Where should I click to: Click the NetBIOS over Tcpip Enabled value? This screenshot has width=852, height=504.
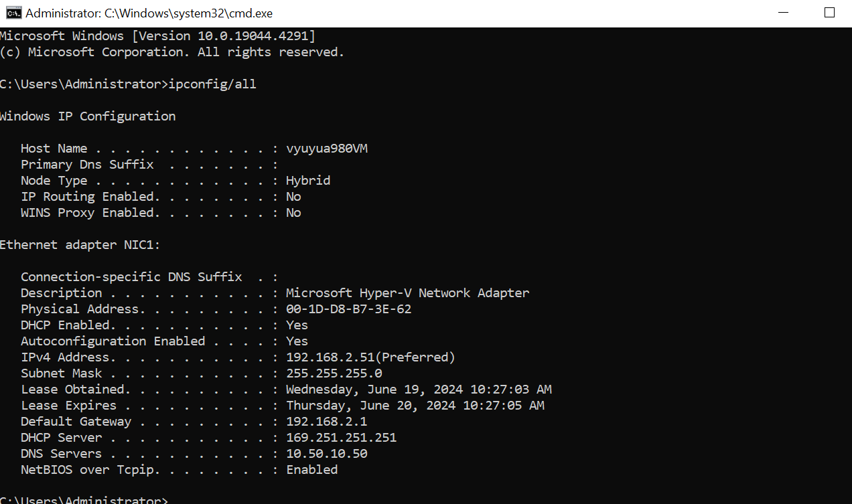tap(312, 470)
